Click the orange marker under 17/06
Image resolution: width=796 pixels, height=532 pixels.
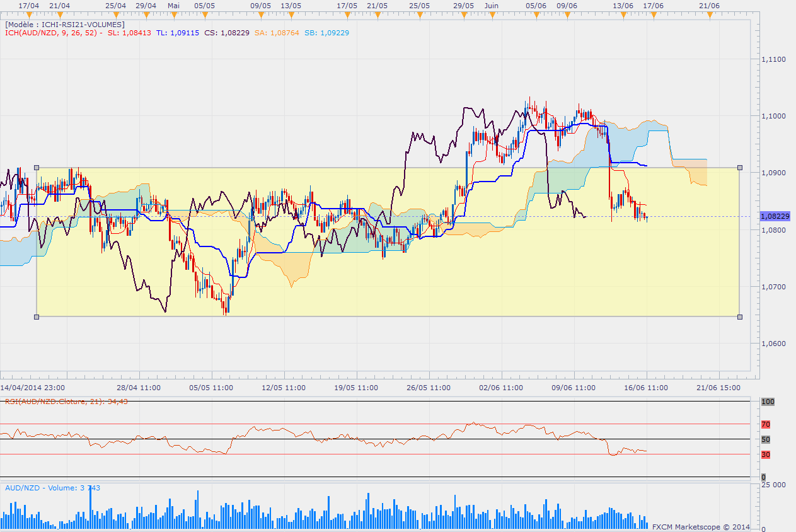653,14
